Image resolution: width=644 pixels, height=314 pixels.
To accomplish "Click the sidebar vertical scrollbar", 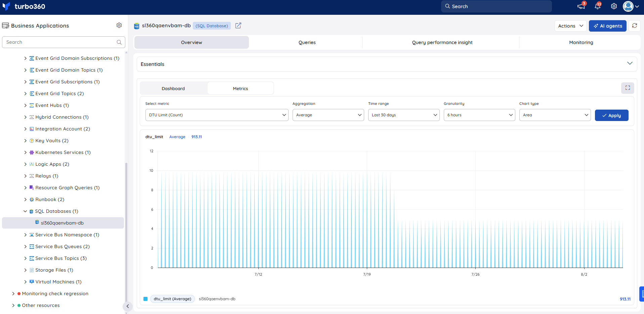I will 126,232.
